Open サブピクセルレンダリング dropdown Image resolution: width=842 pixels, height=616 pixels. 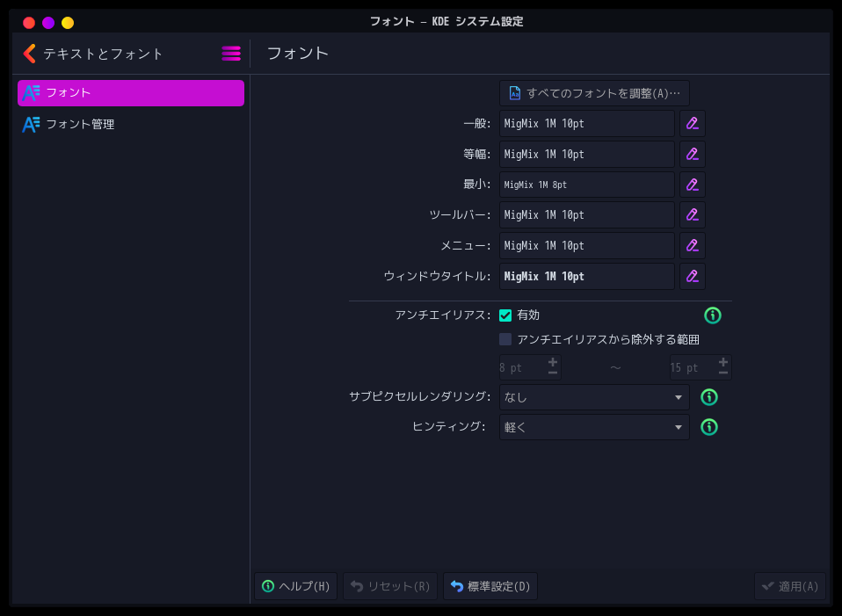click(x=594, y=397)
